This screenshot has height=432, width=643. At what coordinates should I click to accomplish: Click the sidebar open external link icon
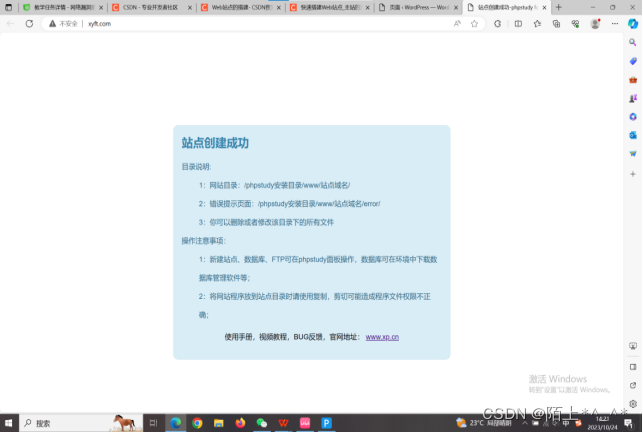point(633,385)
